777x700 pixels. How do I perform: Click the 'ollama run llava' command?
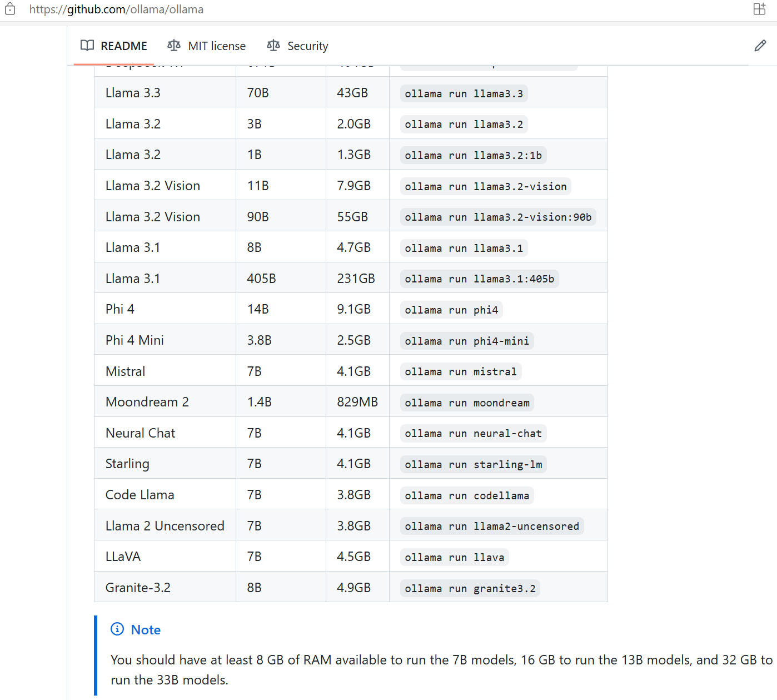454,557
